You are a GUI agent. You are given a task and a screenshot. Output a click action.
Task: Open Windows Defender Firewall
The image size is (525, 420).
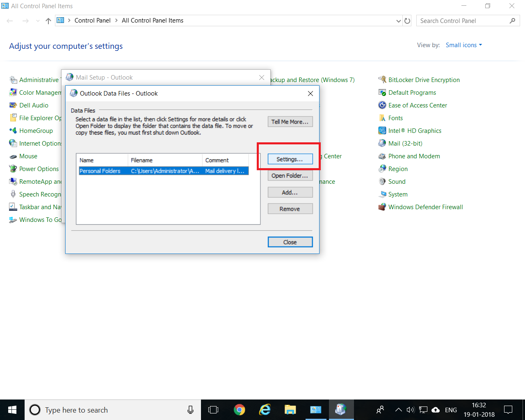coord(425,207)
